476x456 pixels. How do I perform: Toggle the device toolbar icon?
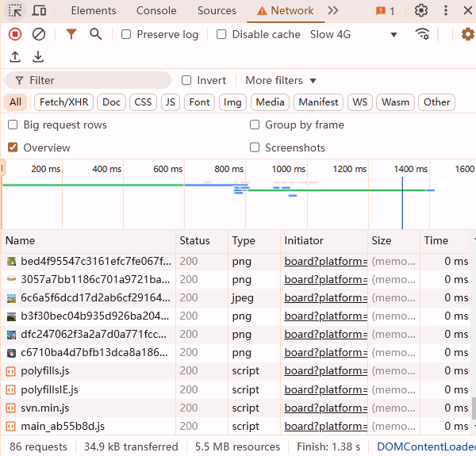39,11
